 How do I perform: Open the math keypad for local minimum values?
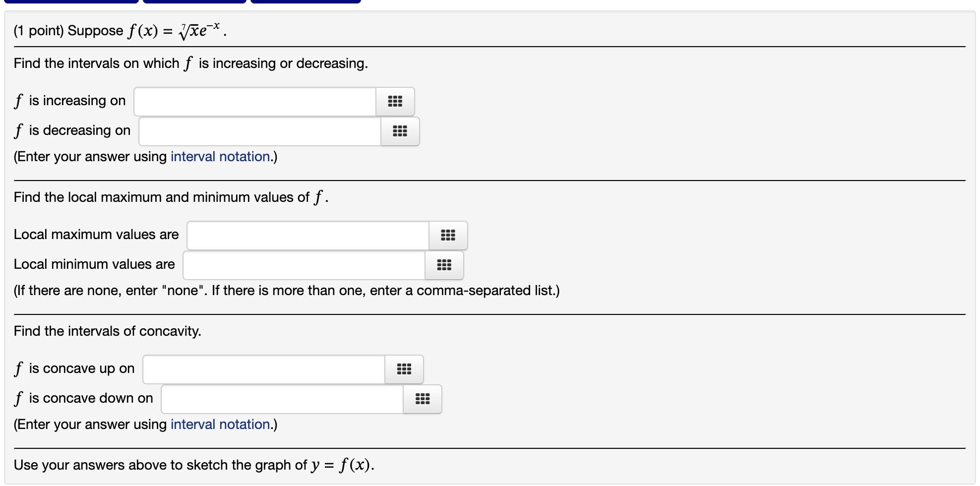444,265
